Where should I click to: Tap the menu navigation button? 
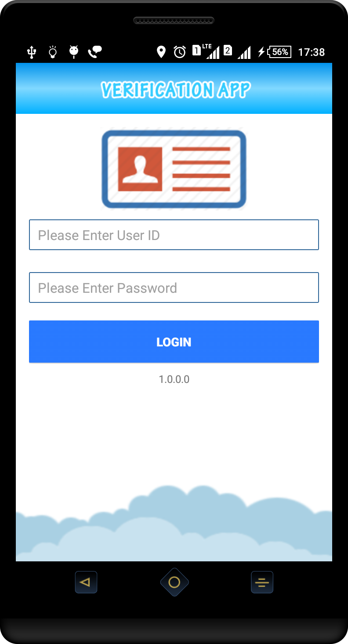tap(262, 582)
